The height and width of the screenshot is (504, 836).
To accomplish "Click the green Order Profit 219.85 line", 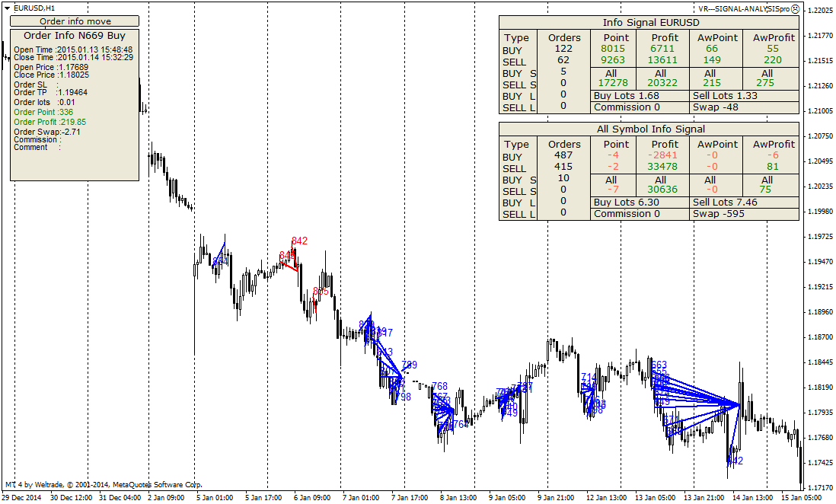I will coord(49,122).
